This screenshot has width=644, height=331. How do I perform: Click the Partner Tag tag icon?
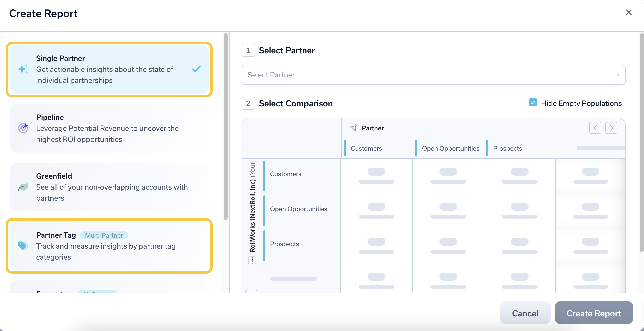(x=23, y=246)
